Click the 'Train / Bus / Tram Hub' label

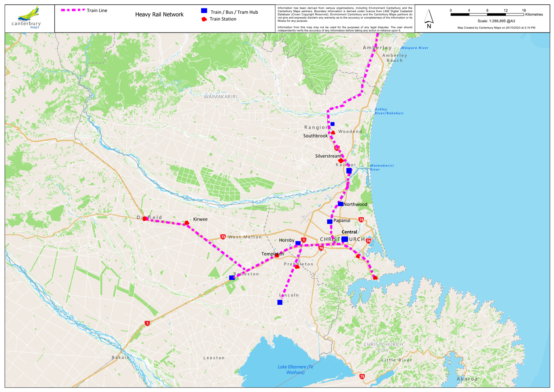pos(234,12)
